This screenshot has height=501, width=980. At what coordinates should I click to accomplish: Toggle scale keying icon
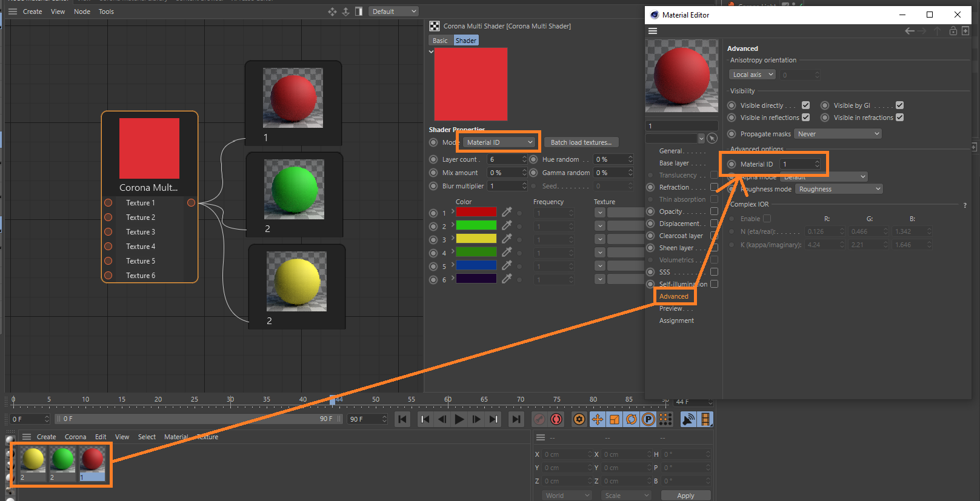click(x=615, y=419)
